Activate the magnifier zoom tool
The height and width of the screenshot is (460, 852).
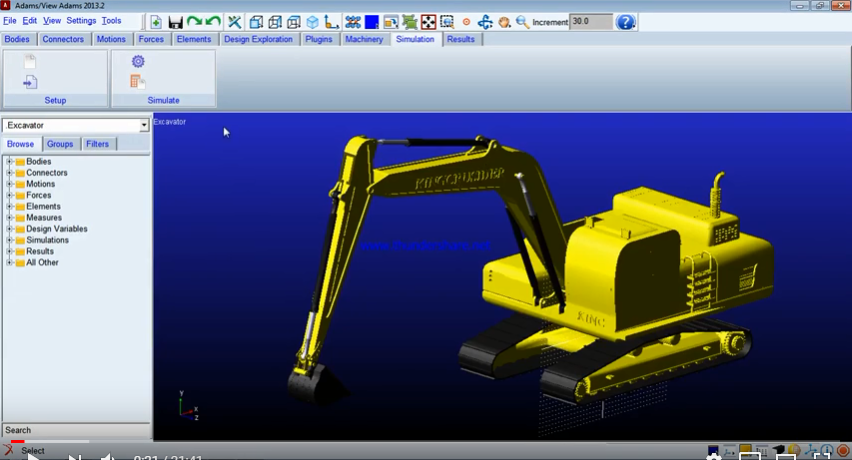point(522,22)
